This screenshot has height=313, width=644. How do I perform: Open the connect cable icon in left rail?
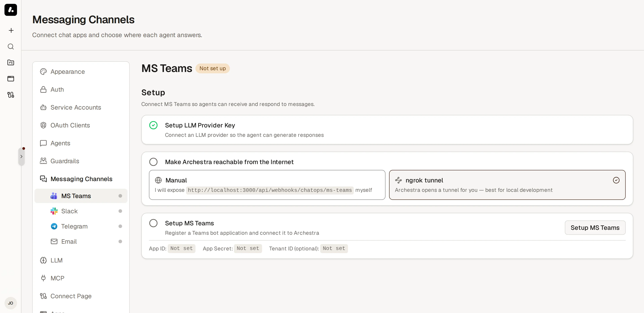point(11,95)
